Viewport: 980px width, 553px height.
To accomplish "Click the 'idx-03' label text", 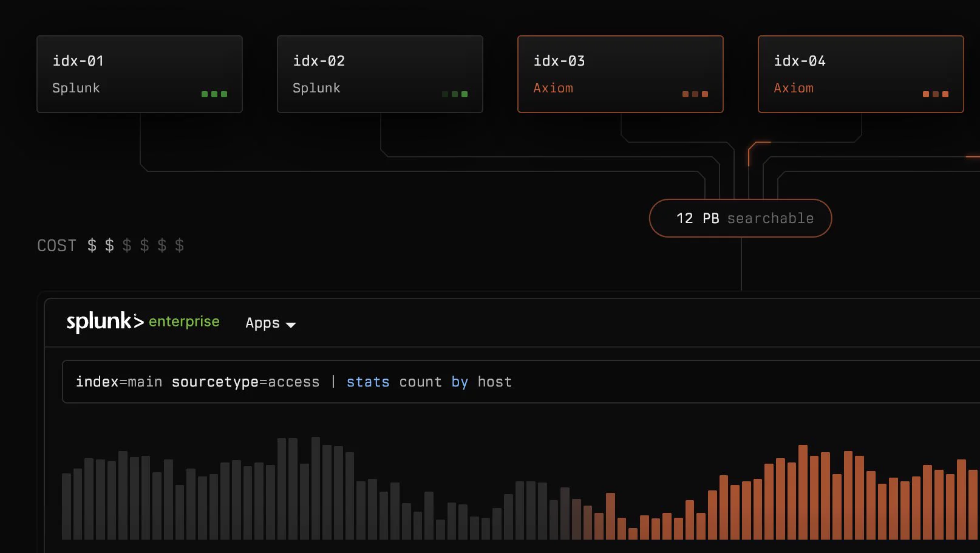I will 559,61.
